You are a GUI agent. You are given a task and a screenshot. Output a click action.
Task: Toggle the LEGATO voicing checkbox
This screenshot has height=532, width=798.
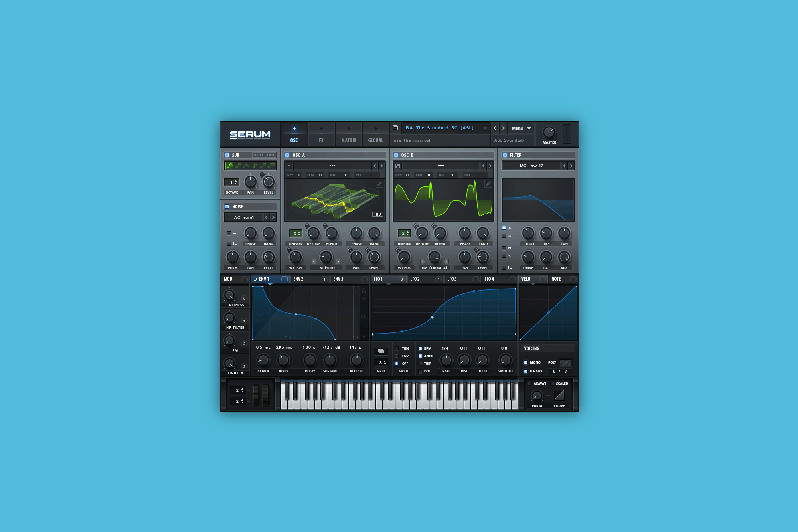526,371
